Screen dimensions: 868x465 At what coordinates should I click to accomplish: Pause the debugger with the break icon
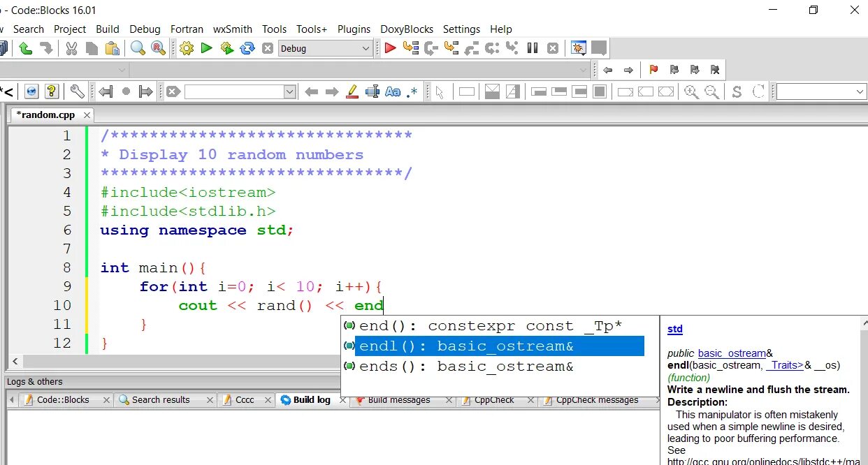tap(533, 48)
